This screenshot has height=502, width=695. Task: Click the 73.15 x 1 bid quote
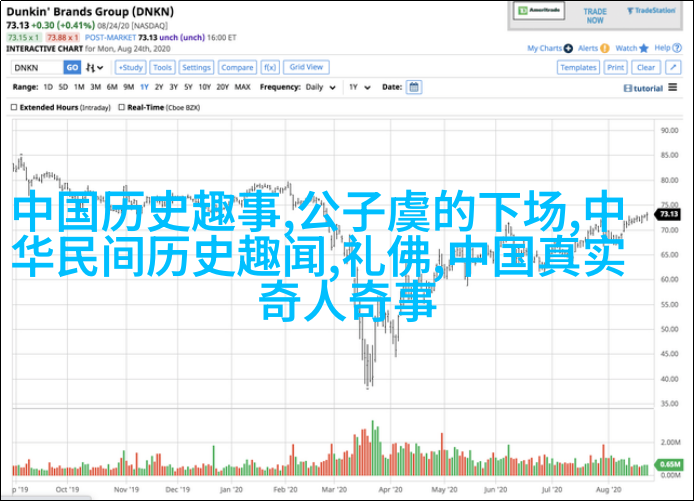24,38
